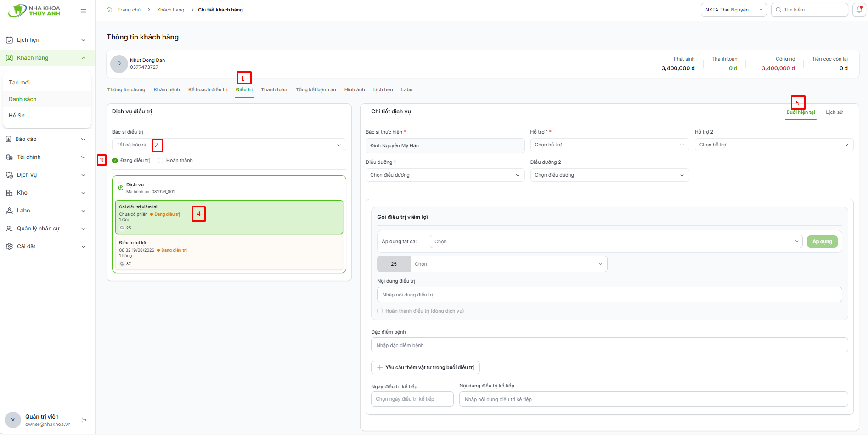Click the cube icon of Dịch vụ card
Viewport: 868px width, 436px height.
click(x=121, y=188)
